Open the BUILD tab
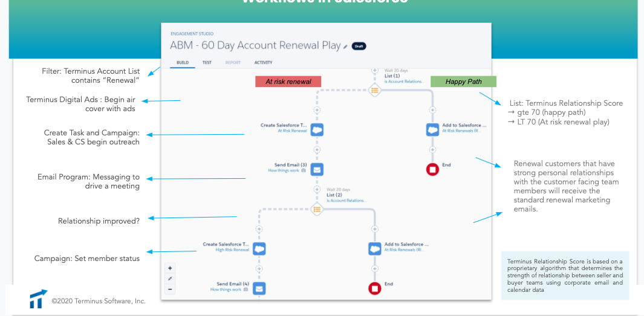The image size is (644, 316). pyautogui.click(x=183, y=63)
